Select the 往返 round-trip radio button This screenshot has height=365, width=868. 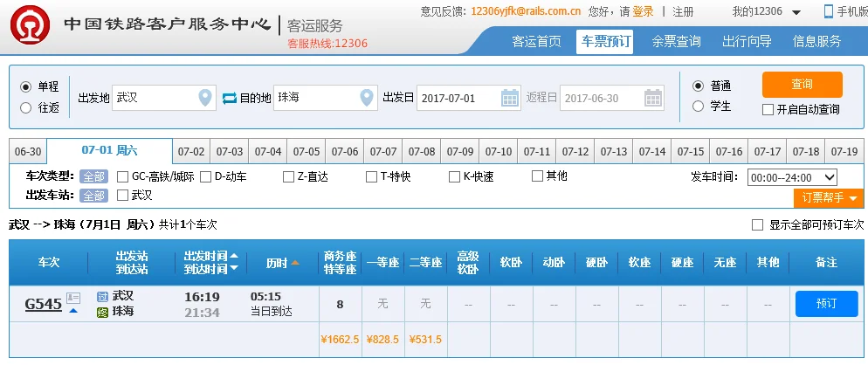click(x=25, y=108)
